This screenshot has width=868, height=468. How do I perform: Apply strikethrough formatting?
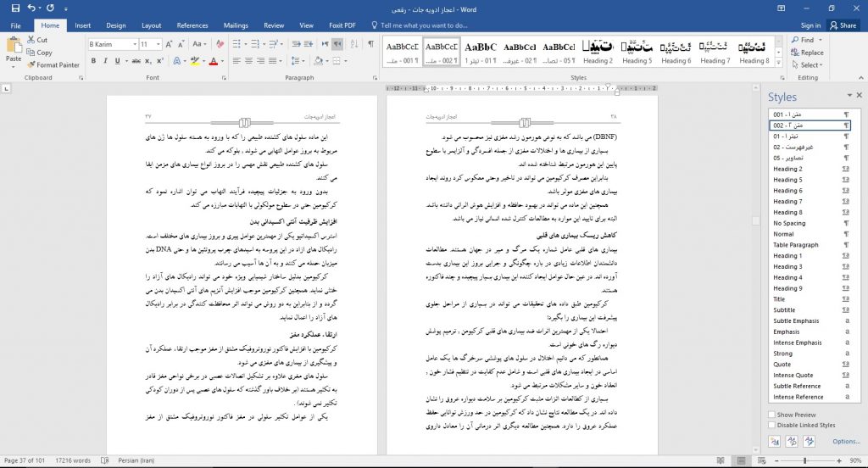(136, 61)
